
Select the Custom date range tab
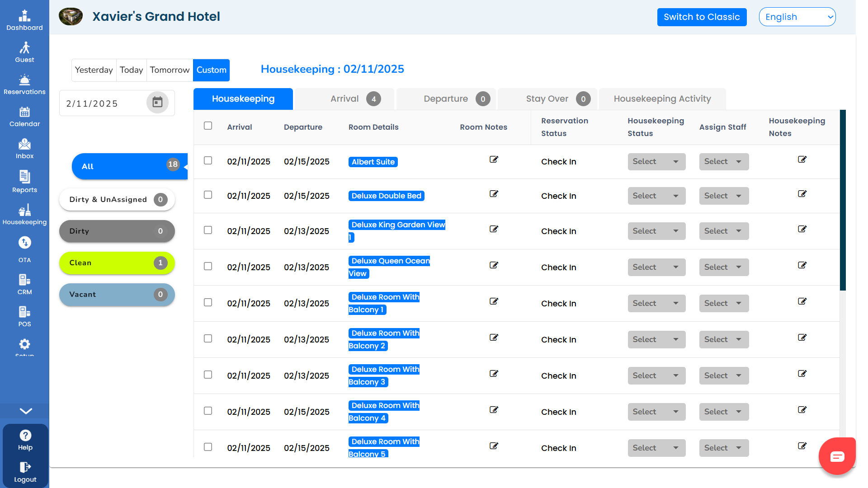(x=211, y=70)
